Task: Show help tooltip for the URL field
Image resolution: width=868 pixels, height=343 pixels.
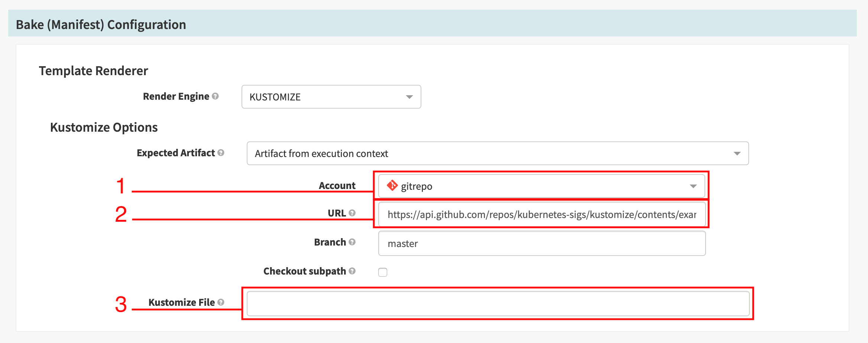Action: [352, 213]
